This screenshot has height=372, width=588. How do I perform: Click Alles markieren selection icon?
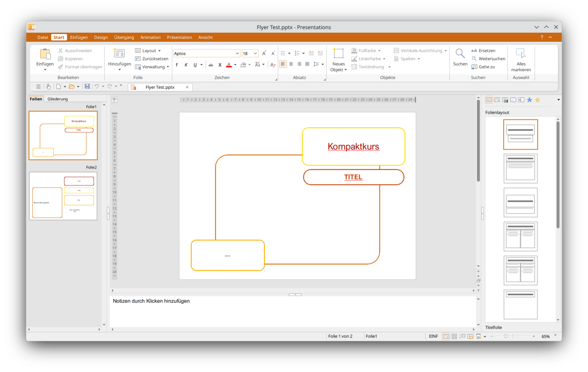[521, 53]
